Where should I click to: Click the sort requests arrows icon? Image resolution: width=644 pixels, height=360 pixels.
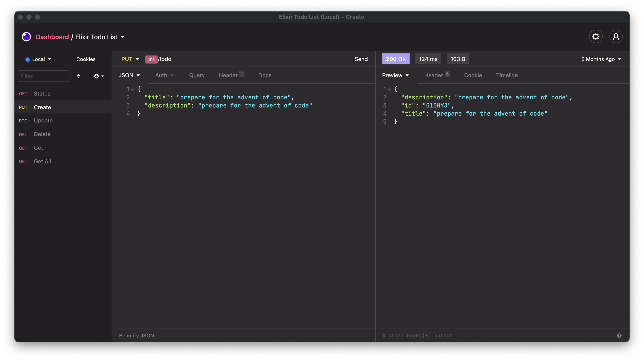pos(78,76)
